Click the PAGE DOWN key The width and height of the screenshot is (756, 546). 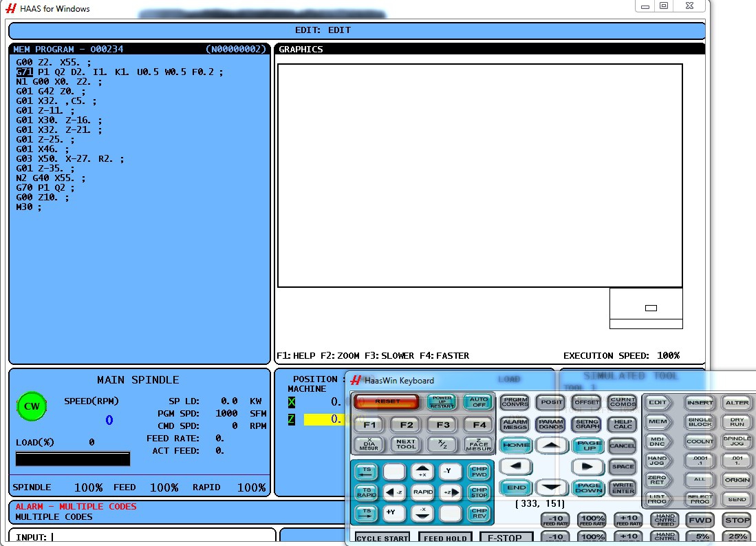(x=588, y=487)
